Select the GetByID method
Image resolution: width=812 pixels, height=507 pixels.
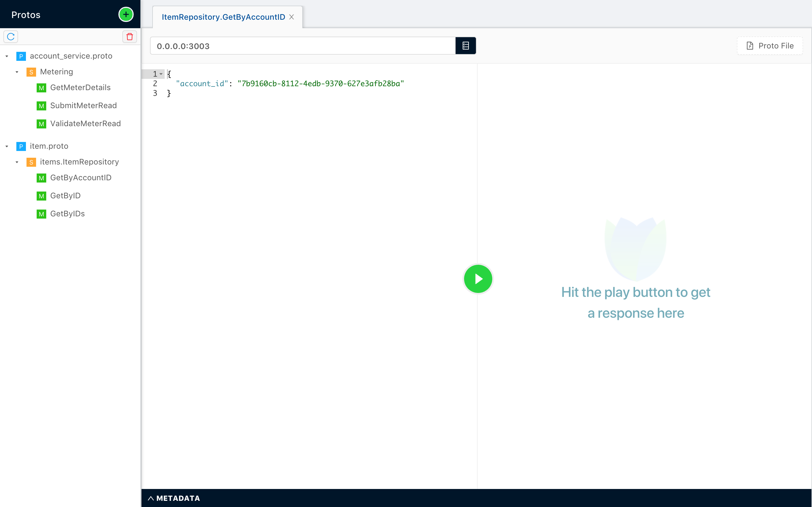coord(66,195)
